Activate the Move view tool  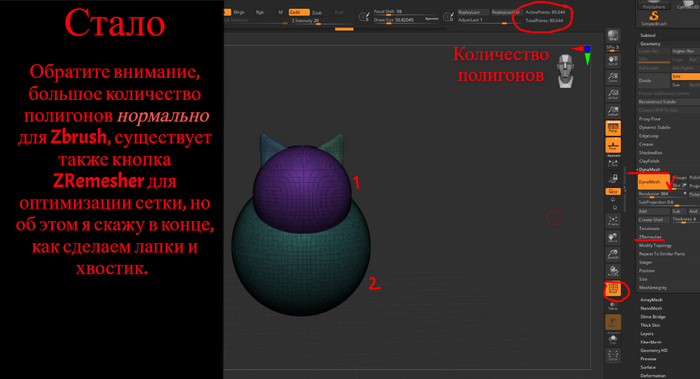(x=613, y=237)
